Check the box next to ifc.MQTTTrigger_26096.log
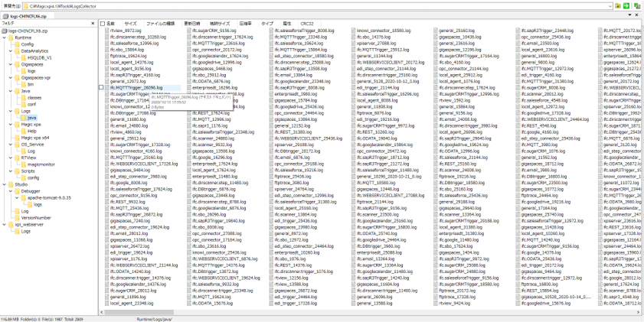This screenshot has height=322, width=644. pyautogui.click(x=103, y=88)
